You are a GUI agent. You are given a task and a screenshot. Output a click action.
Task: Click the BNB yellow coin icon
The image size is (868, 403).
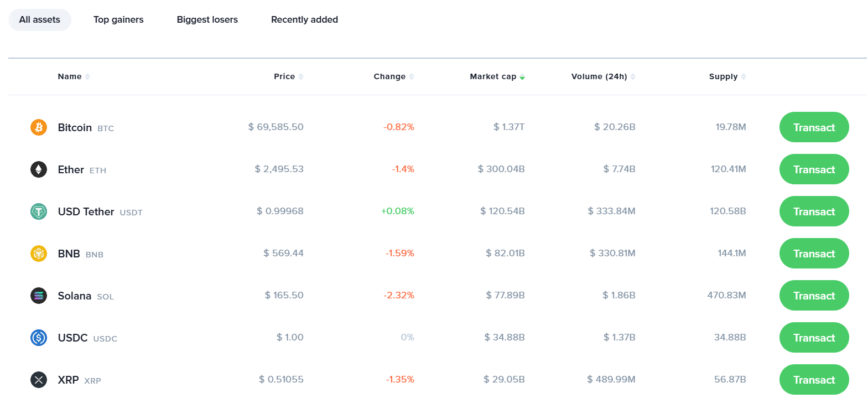pyautogui.click(x=39, y=254)
